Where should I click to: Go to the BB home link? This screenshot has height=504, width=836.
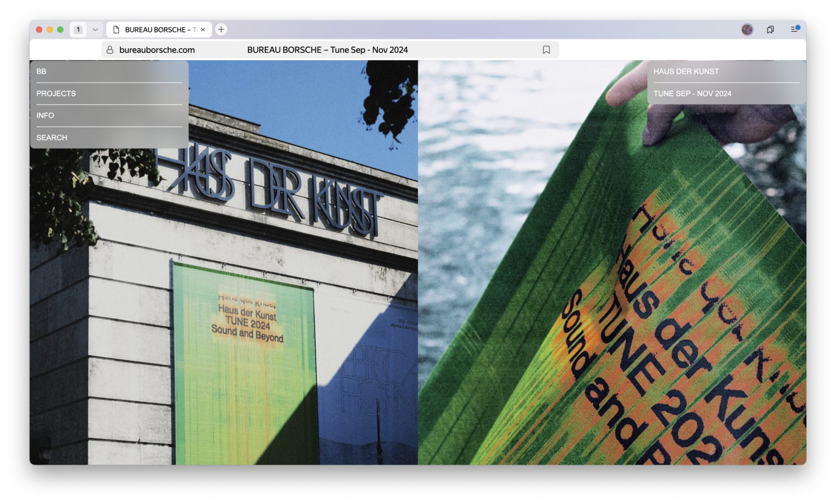41,71
